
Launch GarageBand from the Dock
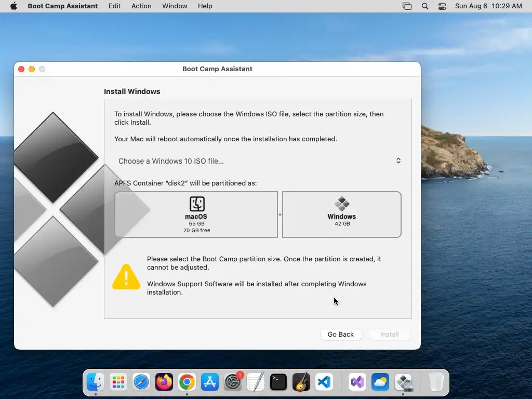click(x=301, y=382)
